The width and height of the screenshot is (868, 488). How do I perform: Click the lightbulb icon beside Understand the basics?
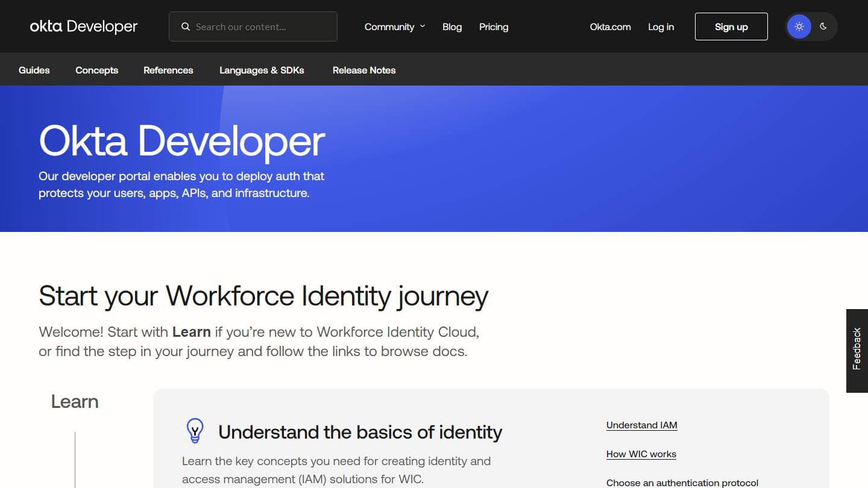coord(195,431)
